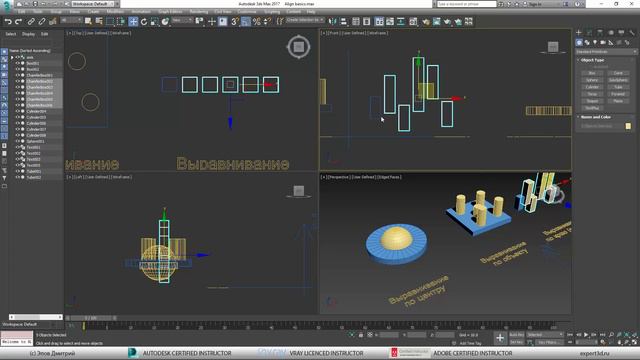Select the Cameras category icon
The height and width of the screenshot is (360, 640).
click(x=603, y=42)
